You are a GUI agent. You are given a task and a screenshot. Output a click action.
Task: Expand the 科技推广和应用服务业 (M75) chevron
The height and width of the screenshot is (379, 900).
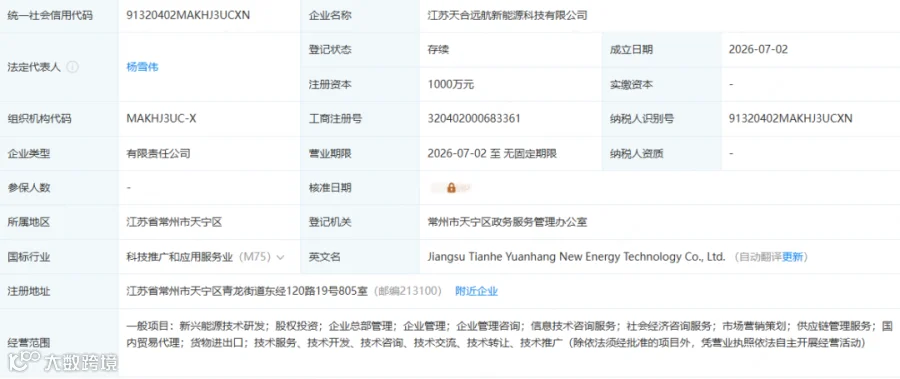tap(280, 257)
